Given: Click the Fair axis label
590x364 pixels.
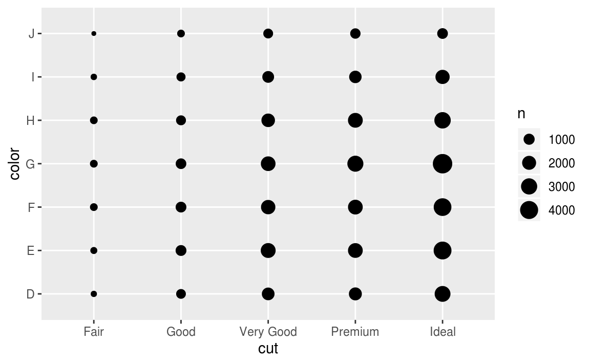Looking at the screenshot, I should (x=94, y=332).
